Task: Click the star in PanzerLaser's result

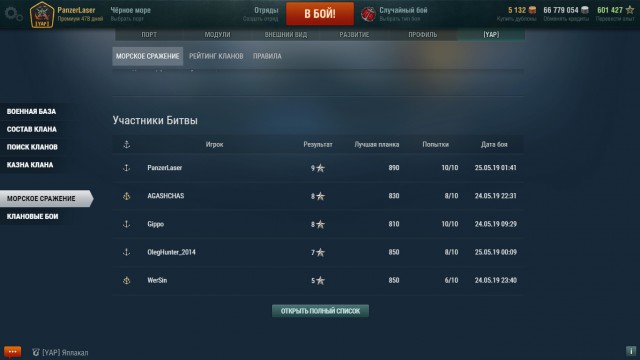Action: click(320, 168)
